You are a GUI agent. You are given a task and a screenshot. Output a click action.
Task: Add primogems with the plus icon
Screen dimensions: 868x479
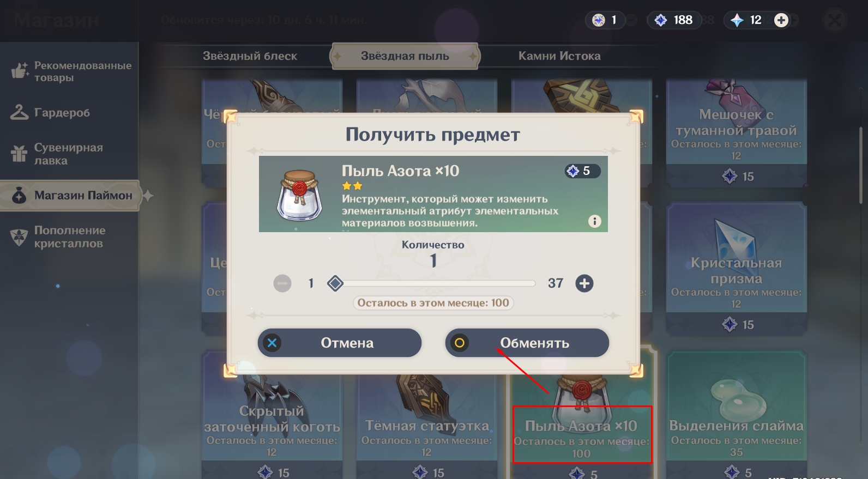781,20
